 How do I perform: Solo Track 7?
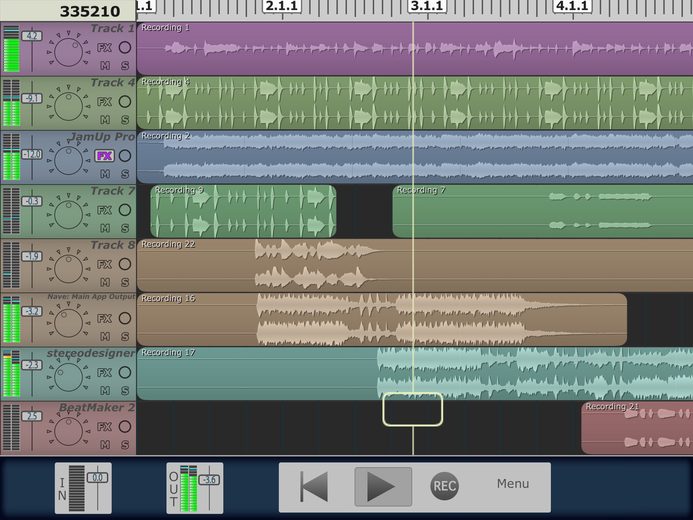125,228
